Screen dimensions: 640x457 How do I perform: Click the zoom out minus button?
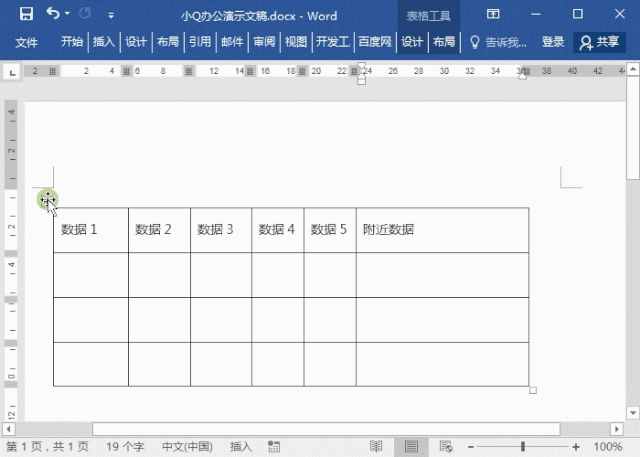470,447
